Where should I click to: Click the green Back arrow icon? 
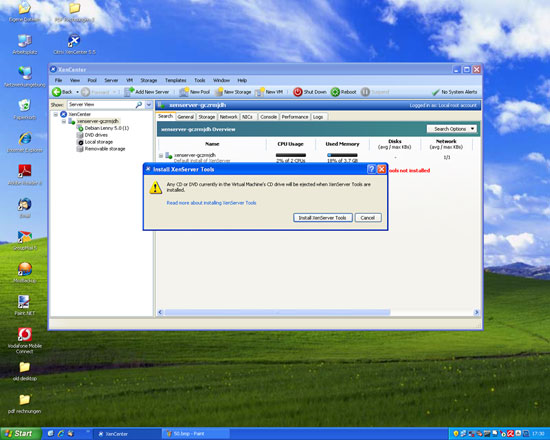tap(56, 92)
